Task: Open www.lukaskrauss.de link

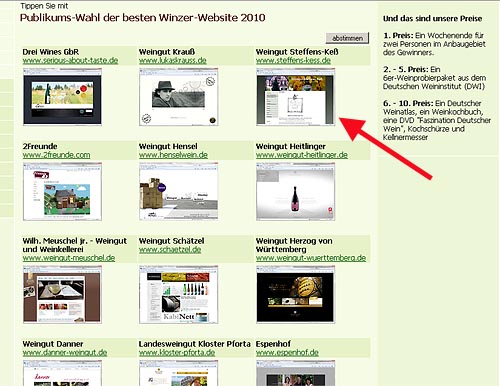Action: 173,61
